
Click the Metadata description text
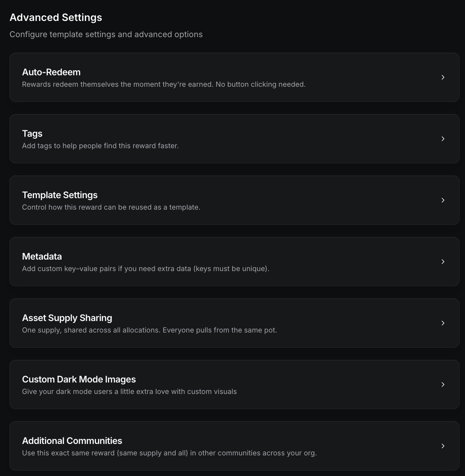146,269
